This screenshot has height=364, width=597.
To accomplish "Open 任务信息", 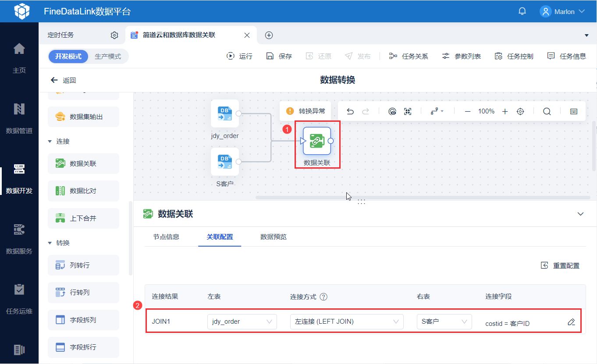I will [x=566, y=56].
